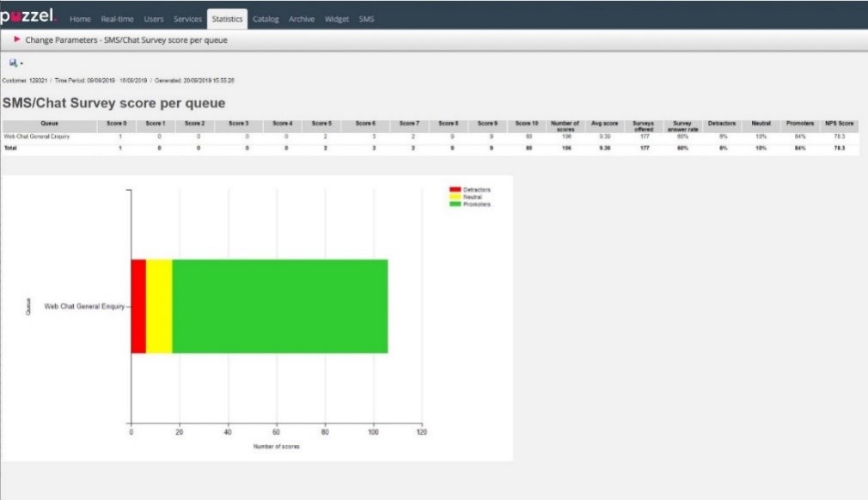Navigate to the Archive tab
The width and height of the screenshot is (868, 500).
pos(302,19)
